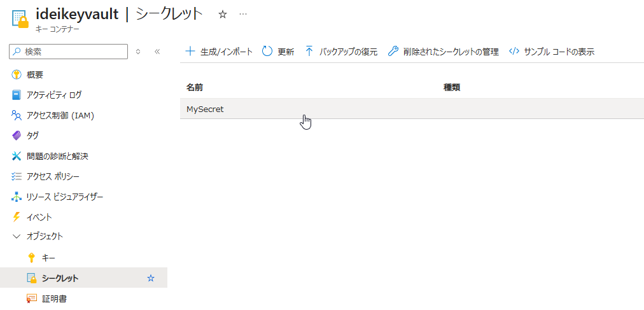The width and height of the screenshot is (644, 310).
Task: Open 概要 in the sidebar
Action: pyautogui.click(x=35, y=75)
